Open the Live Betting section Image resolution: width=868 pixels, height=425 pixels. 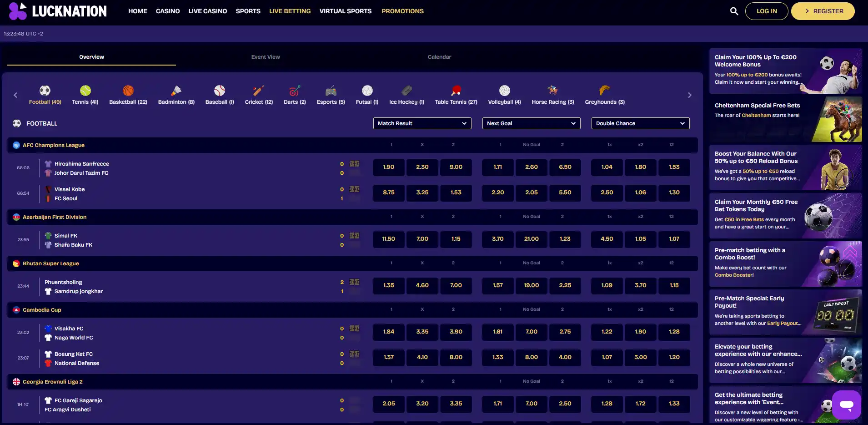pos(290,11)
